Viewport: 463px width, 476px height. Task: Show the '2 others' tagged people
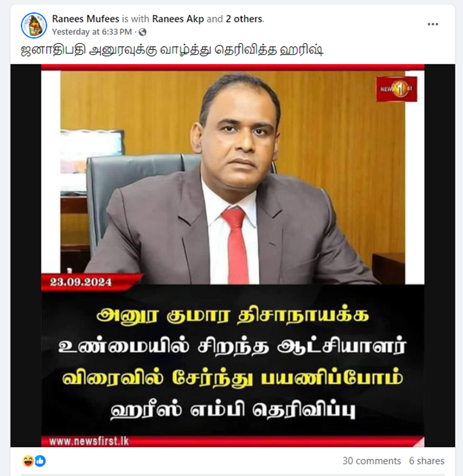(244, 19)
